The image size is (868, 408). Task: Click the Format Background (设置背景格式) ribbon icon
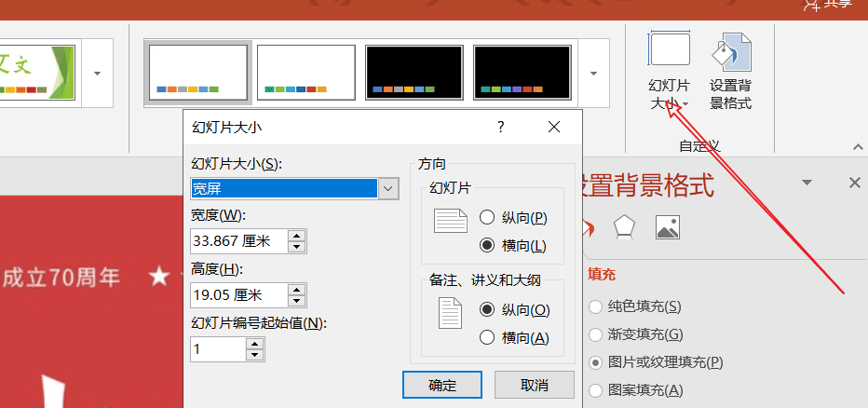pos(730,73)
